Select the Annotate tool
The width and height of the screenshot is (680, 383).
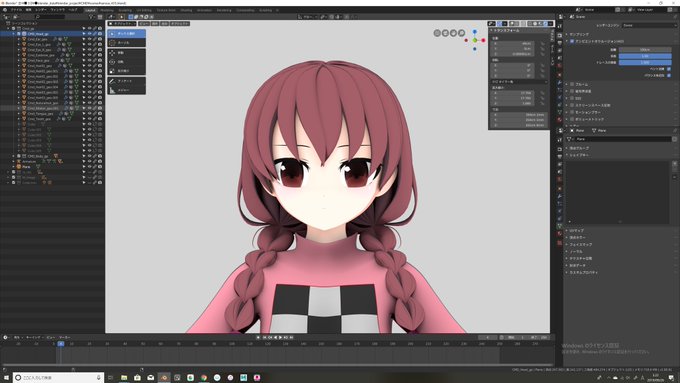[x=126, y=81]
